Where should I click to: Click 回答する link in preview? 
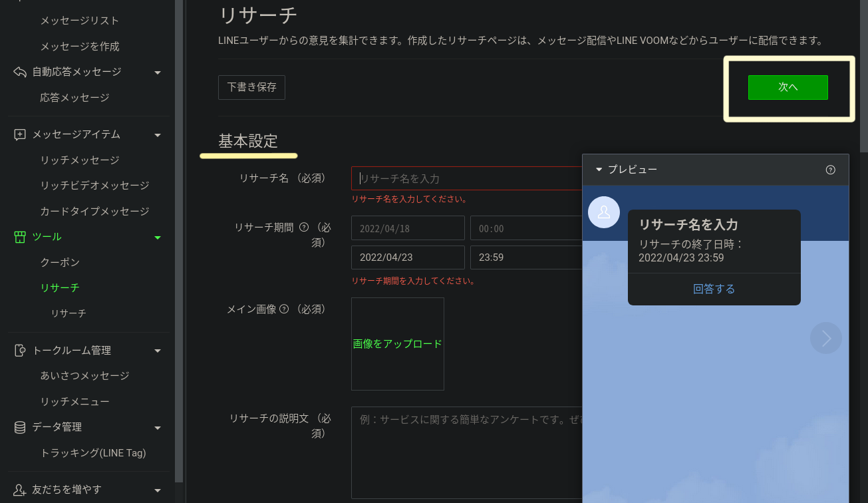714,289
